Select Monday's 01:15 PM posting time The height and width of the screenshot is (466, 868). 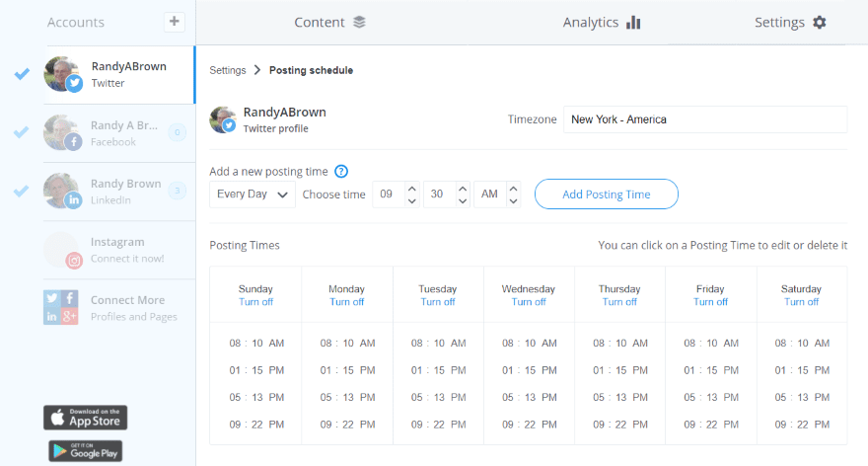pyautogui.click(x=347, y=370)
